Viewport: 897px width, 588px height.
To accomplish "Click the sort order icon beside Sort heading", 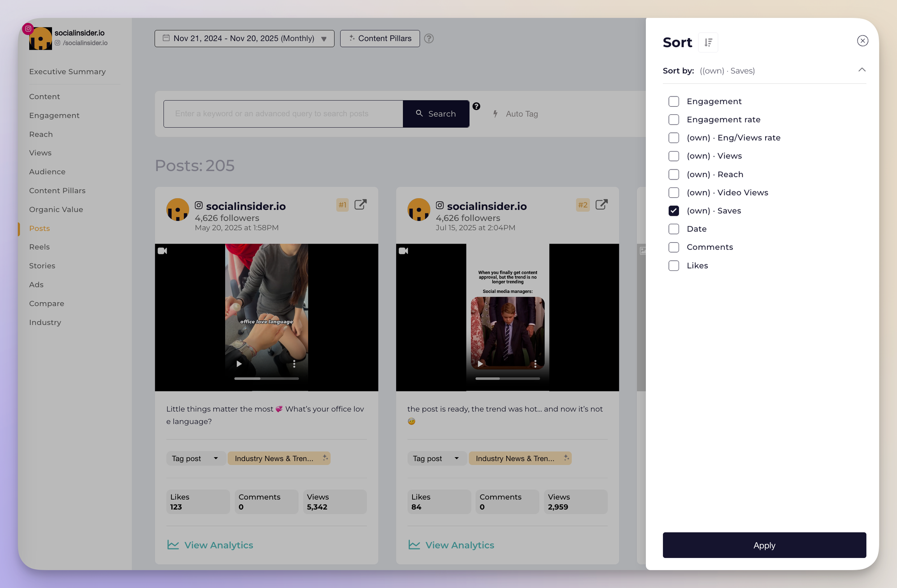I will pyautogui.click(x=708, y=42).
